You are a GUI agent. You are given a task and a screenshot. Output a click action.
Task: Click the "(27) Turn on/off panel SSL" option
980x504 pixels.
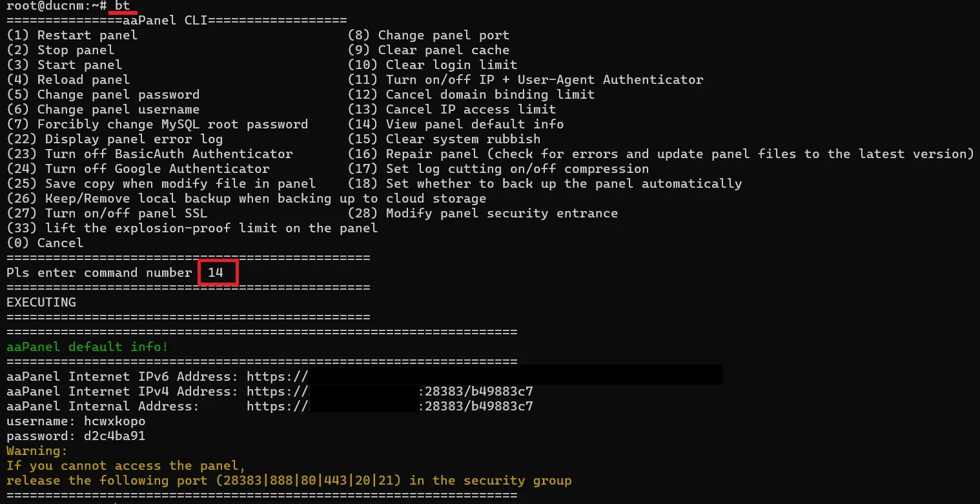(x=107, y=213)
